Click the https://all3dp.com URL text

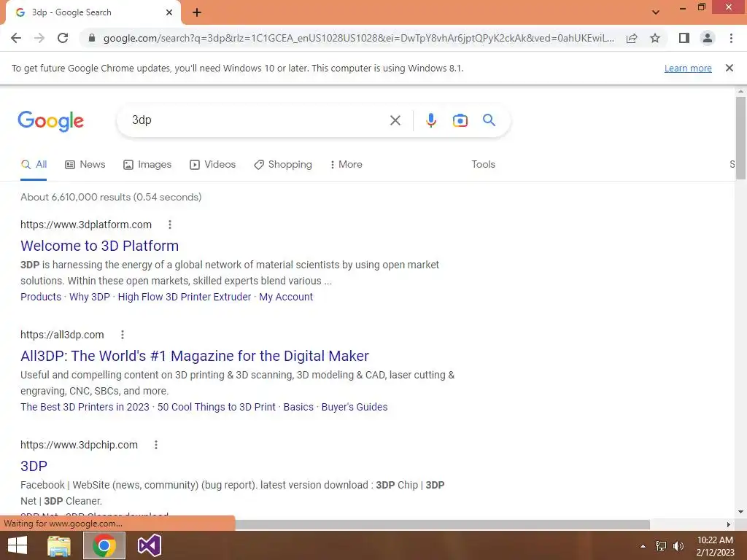(x=62, y=335)
